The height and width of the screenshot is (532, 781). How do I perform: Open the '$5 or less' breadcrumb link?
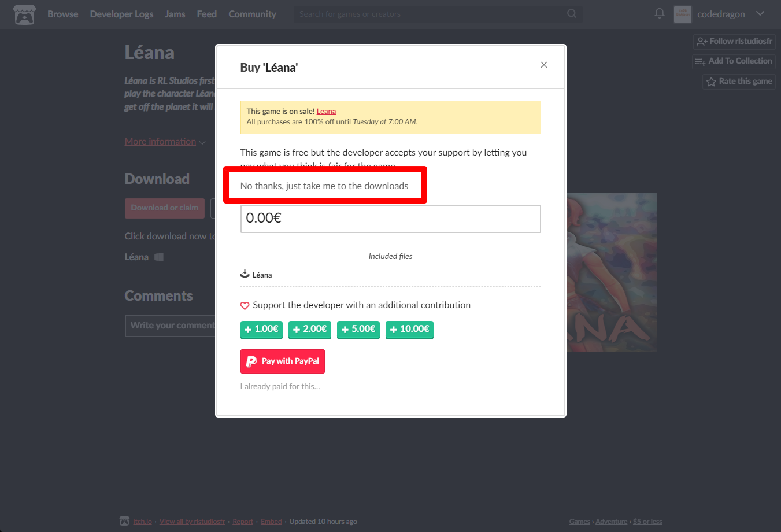click(647, 522)
